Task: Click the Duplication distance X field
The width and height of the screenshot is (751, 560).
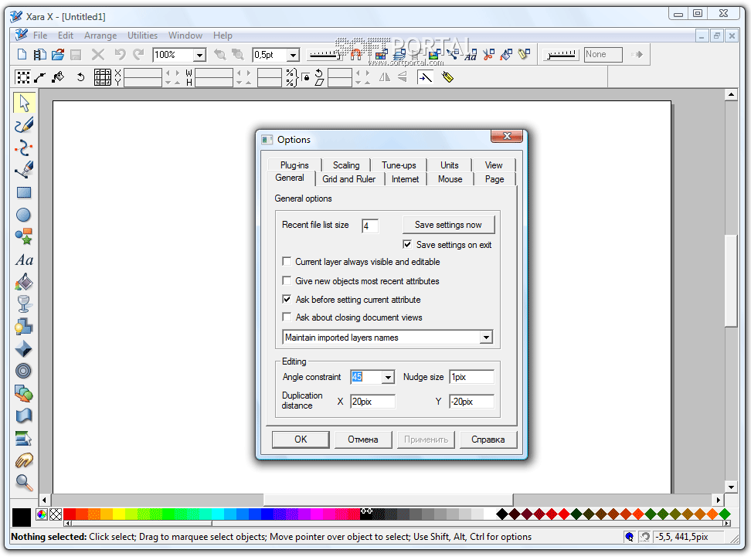Action: (x=372, y=402)
